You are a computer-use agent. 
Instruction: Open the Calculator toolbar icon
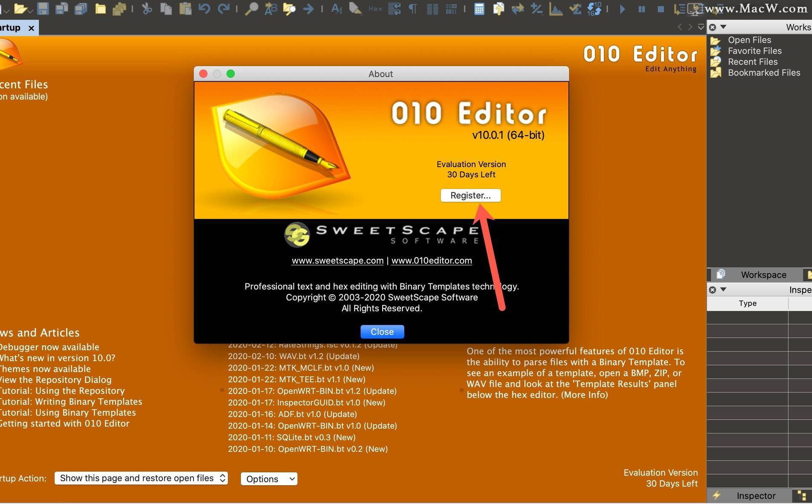click(x=479, y=9)
